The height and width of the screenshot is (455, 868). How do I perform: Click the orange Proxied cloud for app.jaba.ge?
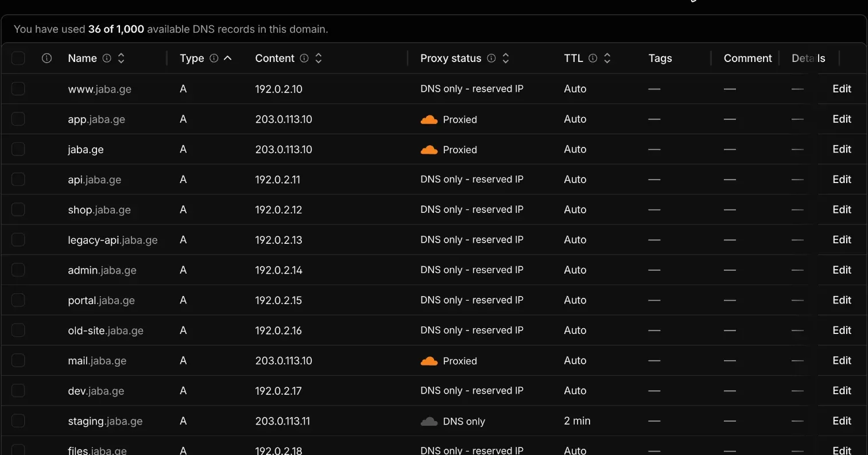pos(429,119)
